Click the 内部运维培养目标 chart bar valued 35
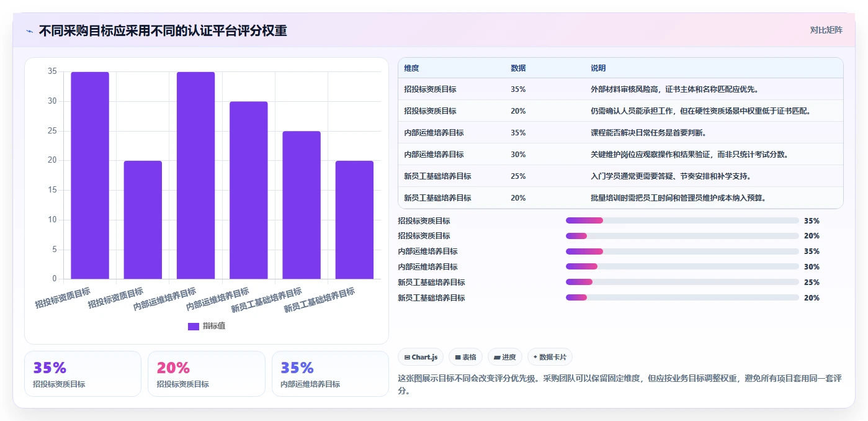The image size is (868, 421). pyautogui.click(x=195, y=175)
